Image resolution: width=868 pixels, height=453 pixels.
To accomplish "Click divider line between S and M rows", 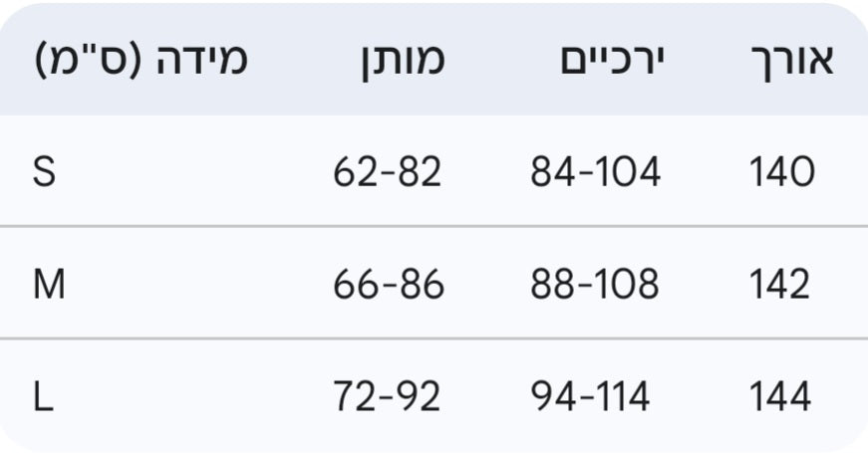I will point(434,227).
